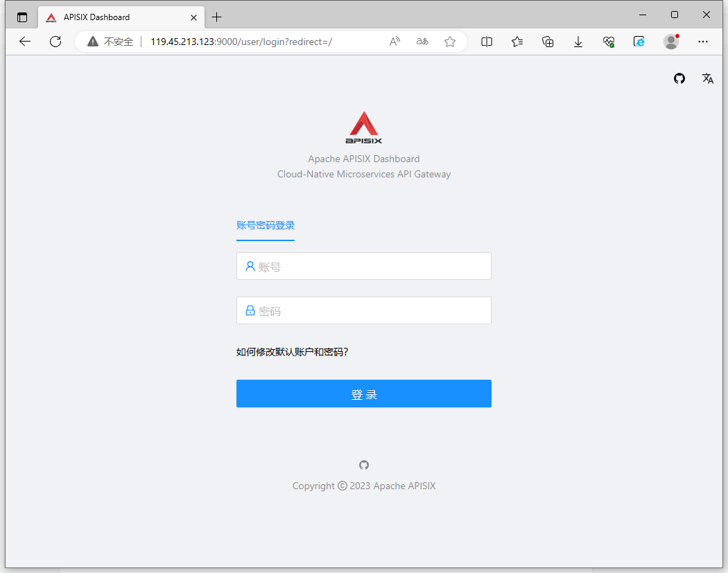The width and height of the screenshot is (728, 573).
Task: Select the 账号密码登录 tab
Action: click(266, 225)
